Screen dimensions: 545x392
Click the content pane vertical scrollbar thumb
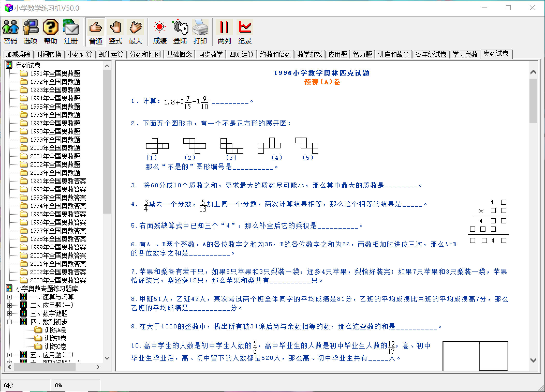click(533, 101)
